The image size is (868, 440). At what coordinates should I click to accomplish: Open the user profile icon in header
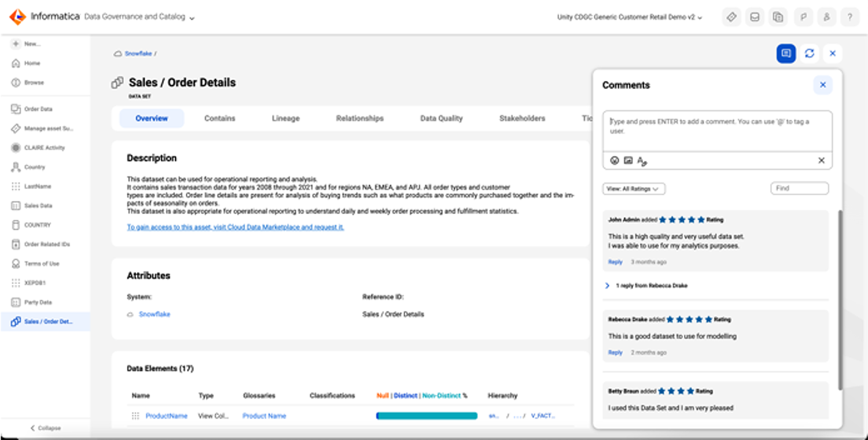[x=826, y=17]
